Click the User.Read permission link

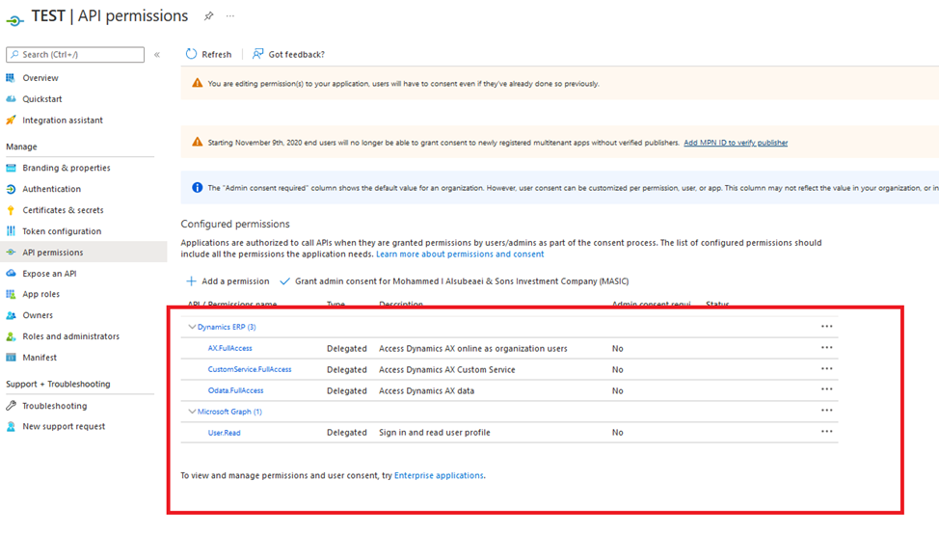pos(224,433)
